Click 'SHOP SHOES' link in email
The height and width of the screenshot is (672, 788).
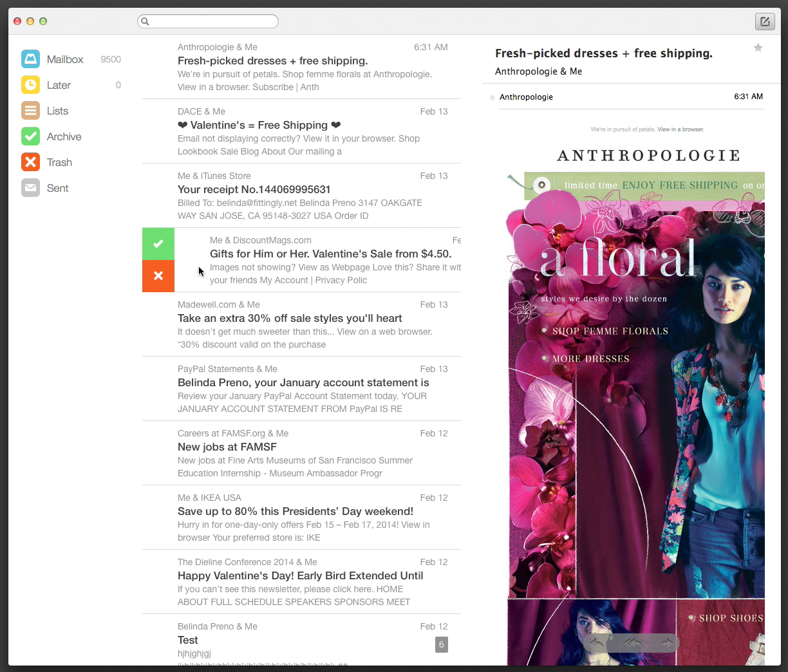(731, 618)
